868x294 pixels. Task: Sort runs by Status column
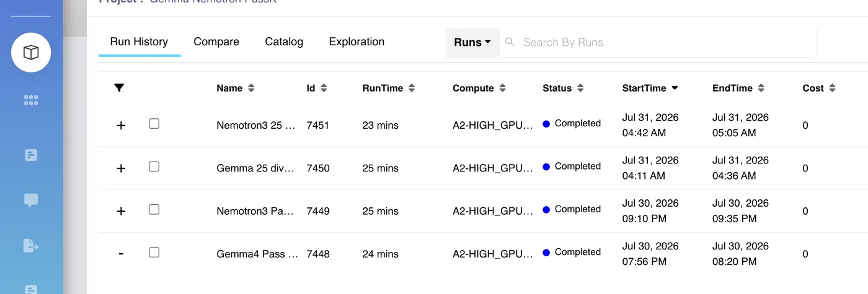(x=580, y=88)
